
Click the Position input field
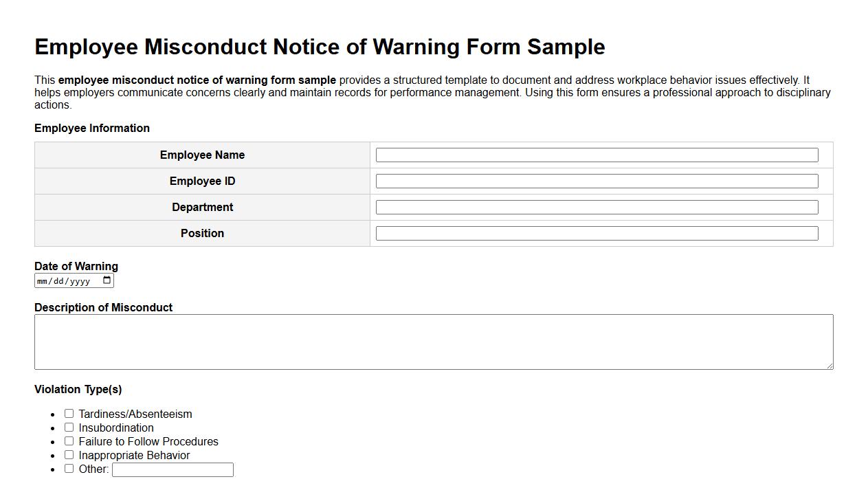point(597,233)
